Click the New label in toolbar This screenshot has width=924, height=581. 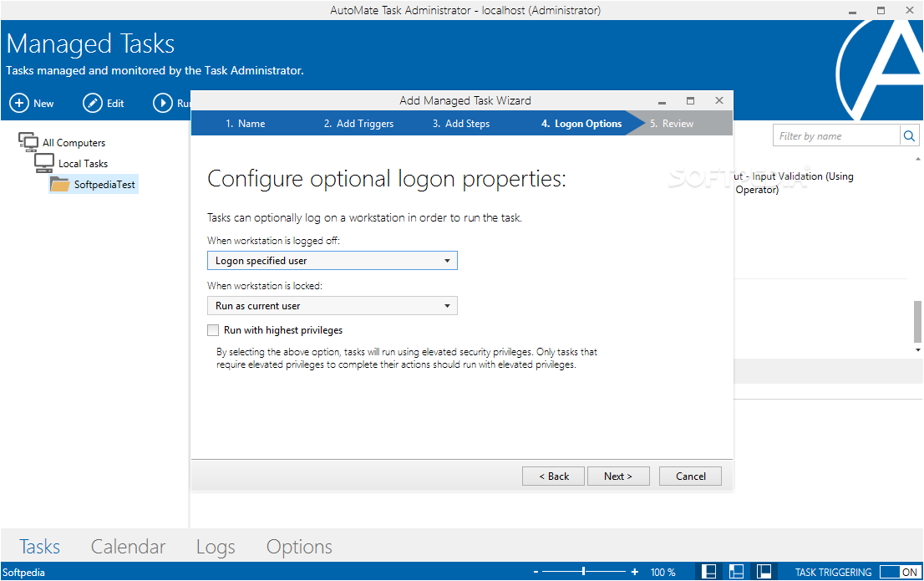click(43, 103)
